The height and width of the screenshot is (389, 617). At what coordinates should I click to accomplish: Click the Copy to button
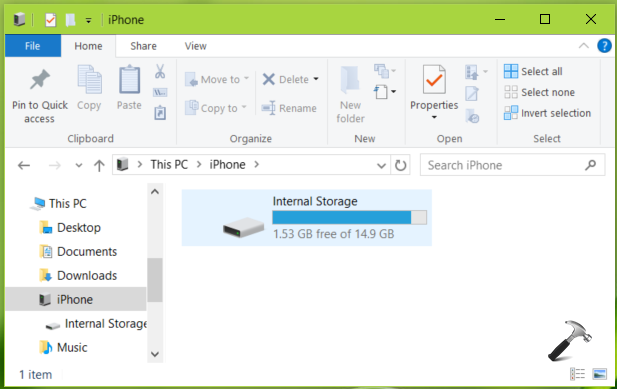point(216,108)
